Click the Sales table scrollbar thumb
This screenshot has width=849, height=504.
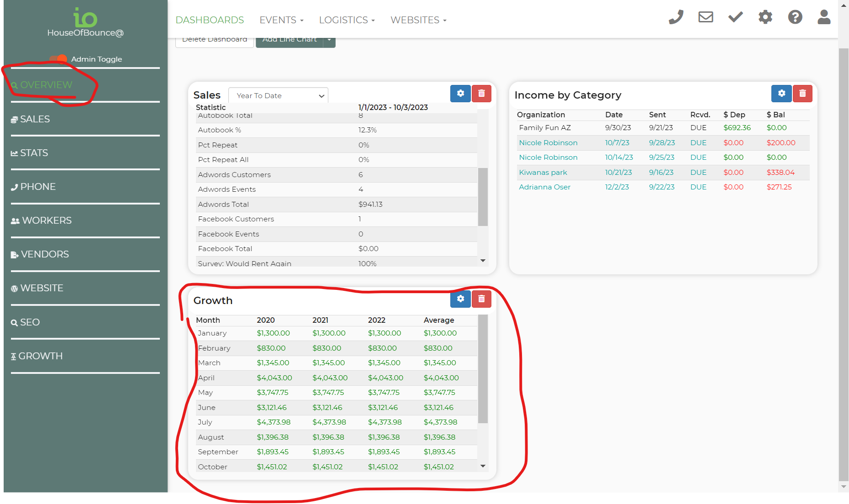483,197
